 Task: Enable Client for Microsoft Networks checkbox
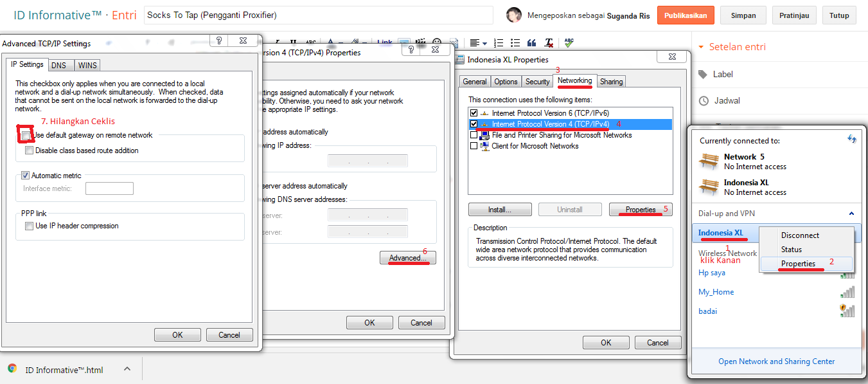click(x=474, y=146)
